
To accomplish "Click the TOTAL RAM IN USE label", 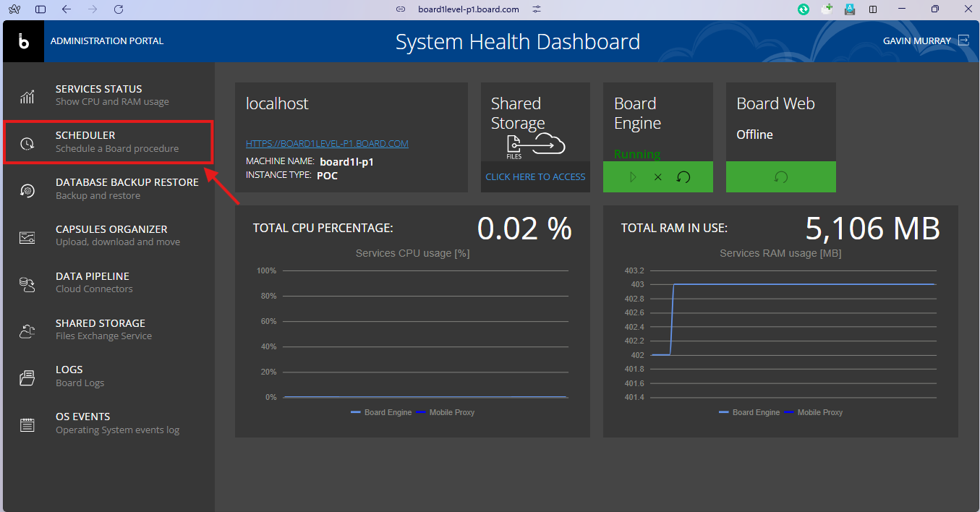I will (674, 228).
